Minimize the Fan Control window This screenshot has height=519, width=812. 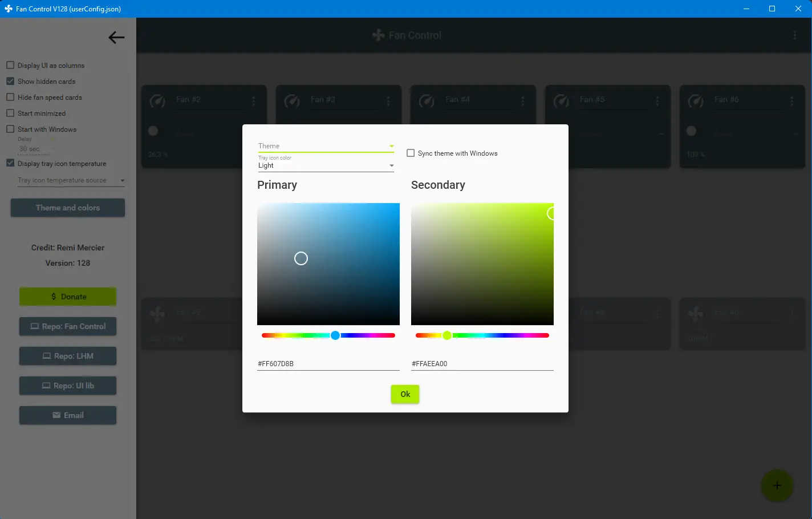click(746, 9)
